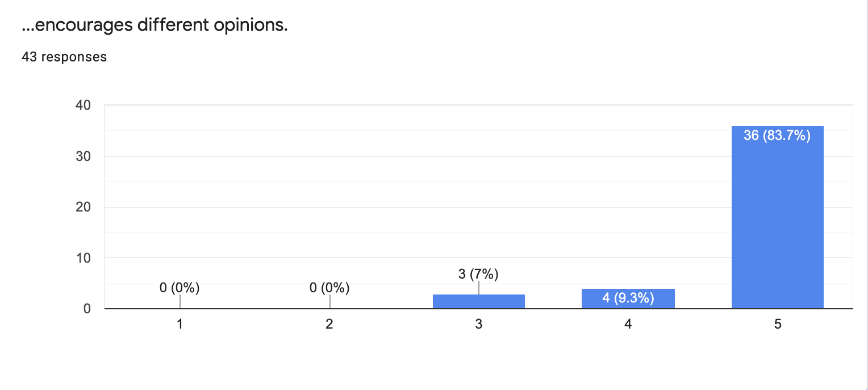
Task: Click the '0 (0%)' label above rating 1
Action: 180,288
